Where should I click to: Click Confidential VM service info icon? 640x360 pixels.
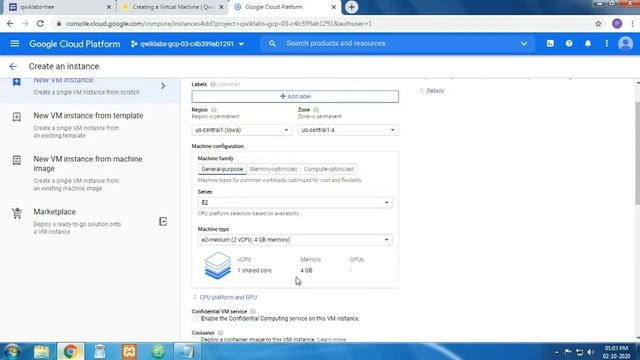point(253,311)
